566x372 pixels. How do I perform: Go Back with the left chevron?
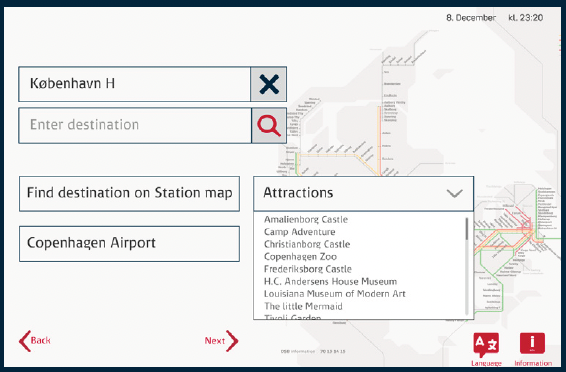click(x=35, y=341)
